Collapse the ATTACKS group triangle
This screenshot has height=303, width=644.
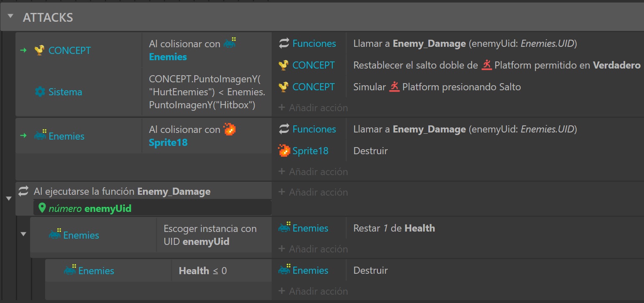(x=11, y=17)
